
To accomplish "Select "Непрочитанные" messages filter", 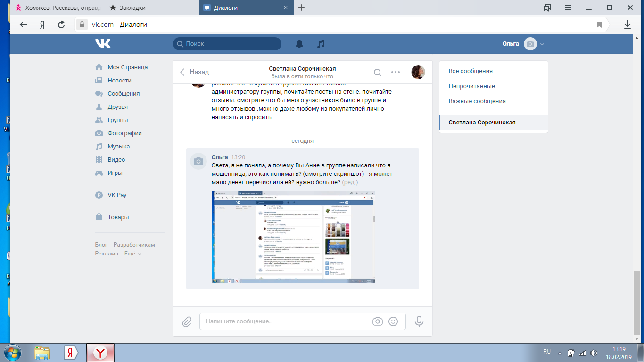I will (471, 86).
